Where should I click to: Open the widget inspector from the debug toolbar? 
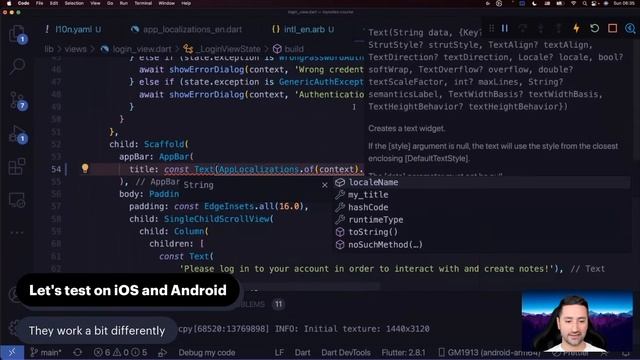(x=630, y=28)
